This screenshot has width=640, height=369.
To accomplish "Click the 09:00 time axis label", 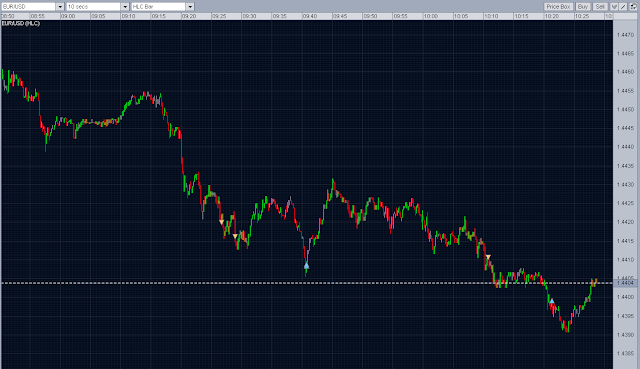I will pos(68,16).
